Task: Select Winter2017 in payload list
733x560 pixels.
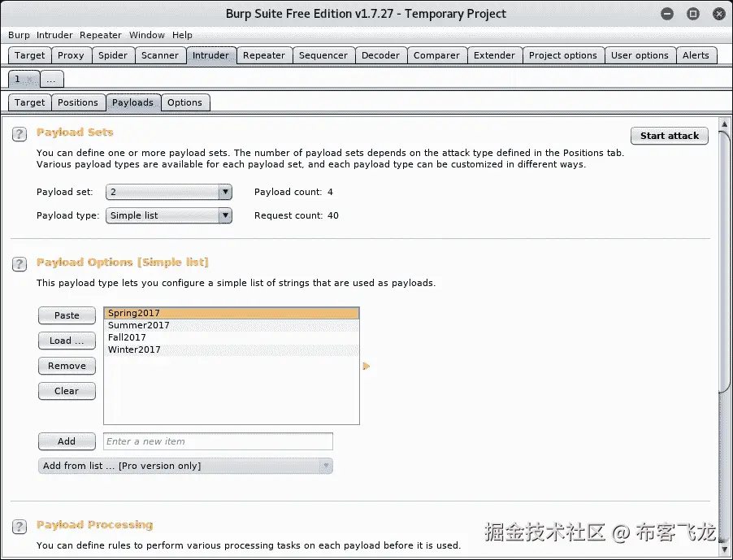Action: [x=232, y=349]
